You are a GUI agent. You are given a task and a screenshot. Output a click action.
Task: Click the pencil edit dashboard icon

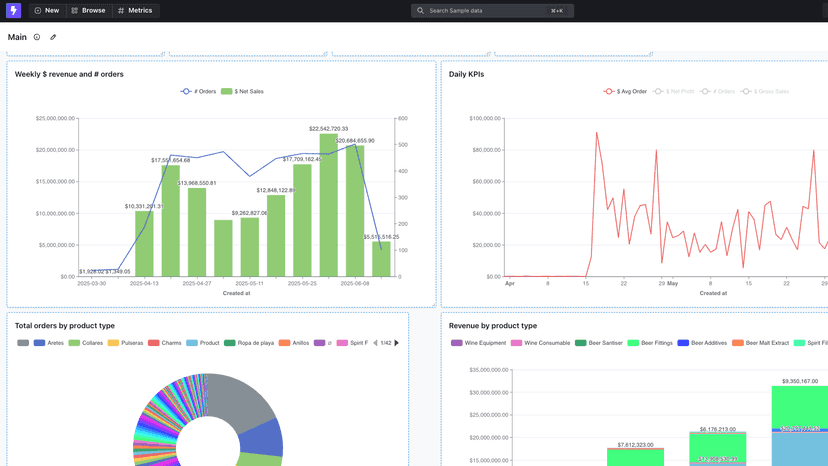tap(53, 37)
